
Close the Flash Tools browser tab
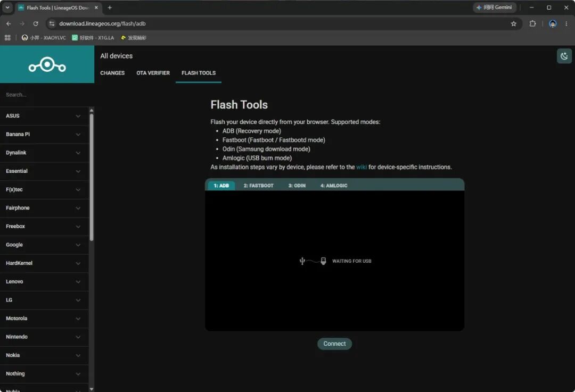click(x=96, y=7)
